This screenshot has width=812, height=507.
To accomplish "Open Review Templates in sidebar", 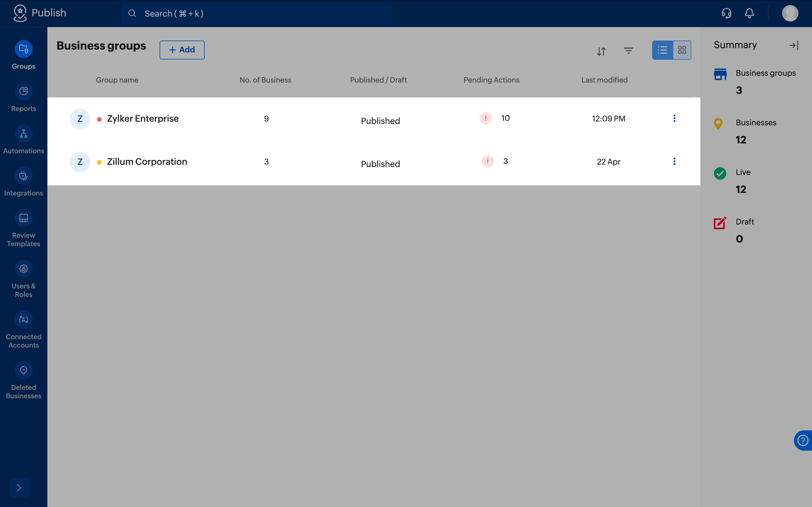I will click(x=23, y=229).
